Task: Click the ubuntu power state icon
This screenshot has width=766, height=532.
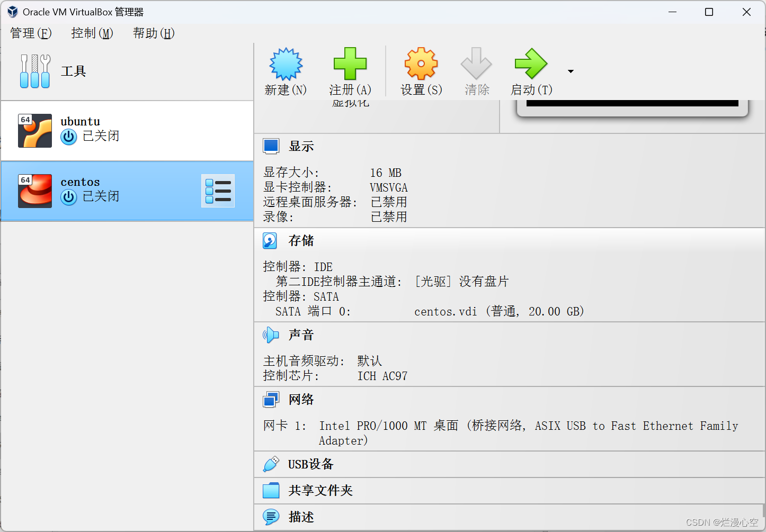Action: 69,137
